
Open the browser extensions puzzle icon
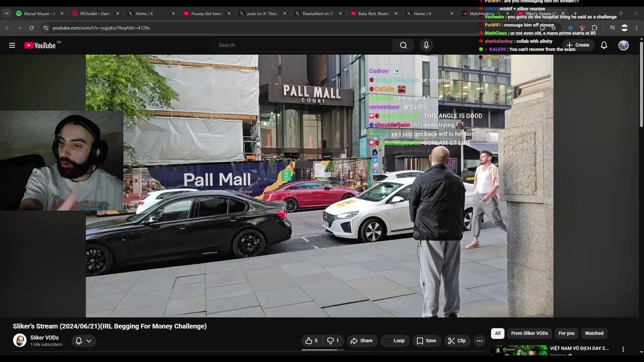pyautogui.click(x=594, y=28)
